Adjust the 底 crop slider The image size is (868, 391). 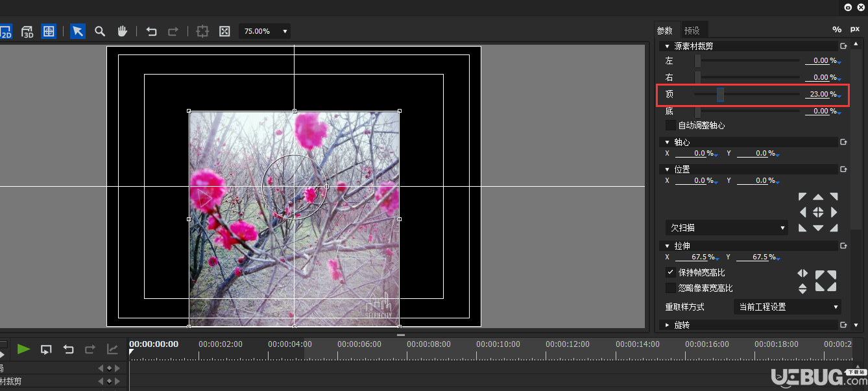tap(747, 112)
